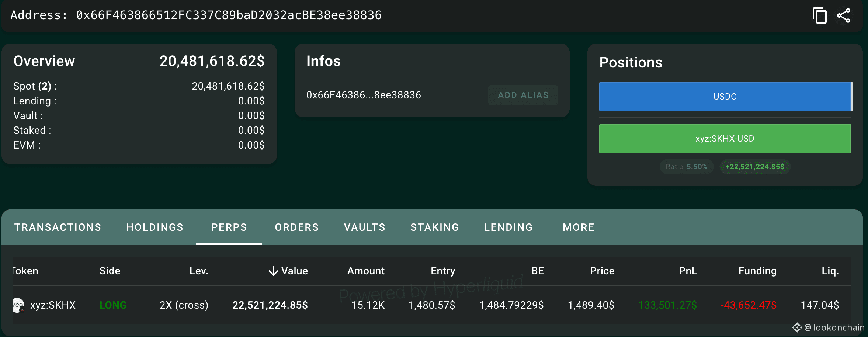
Task: Click the share icon
Action: pyautogui.click(x=844, y=15)
